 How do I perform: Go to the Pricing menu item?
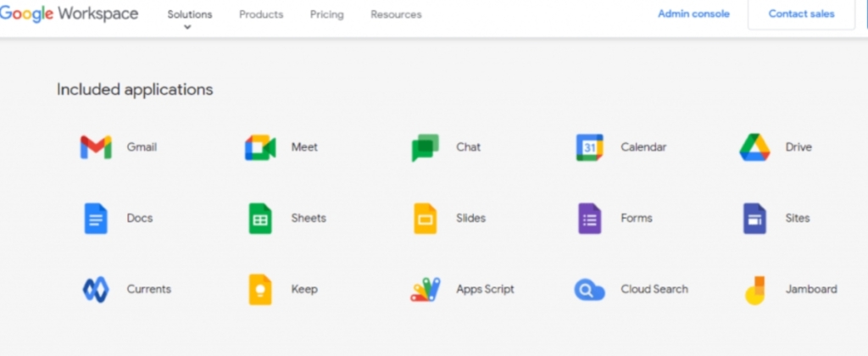pos(326,14)
